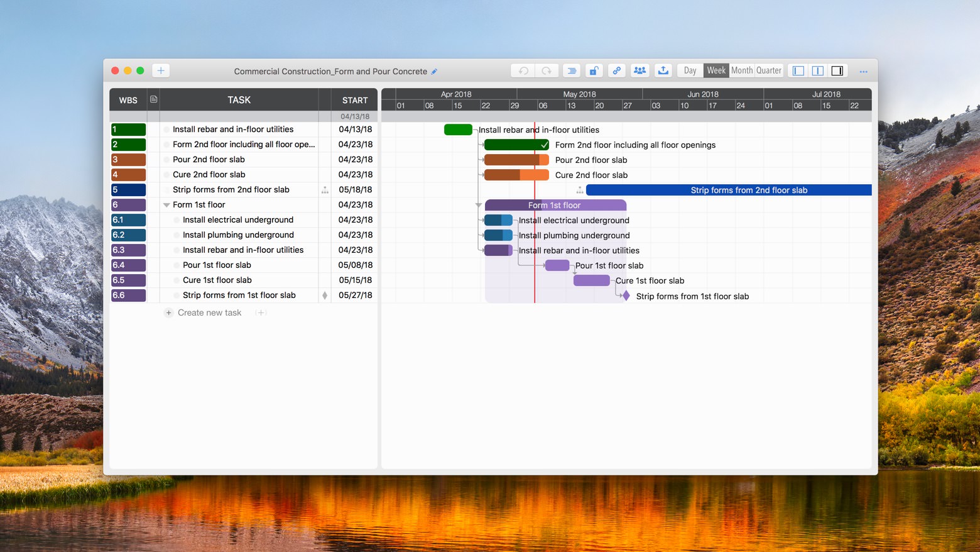The height and width of the screenshot is (552, 980).
Task: Open the three-dots more options menu
Action: 863,72
